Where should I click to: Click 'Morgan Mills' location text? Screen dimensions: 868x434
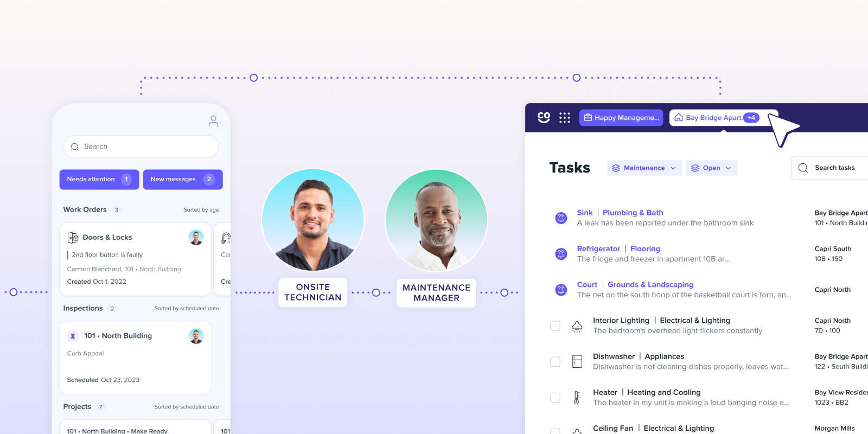pyautogui.click(x=834, y=429)
